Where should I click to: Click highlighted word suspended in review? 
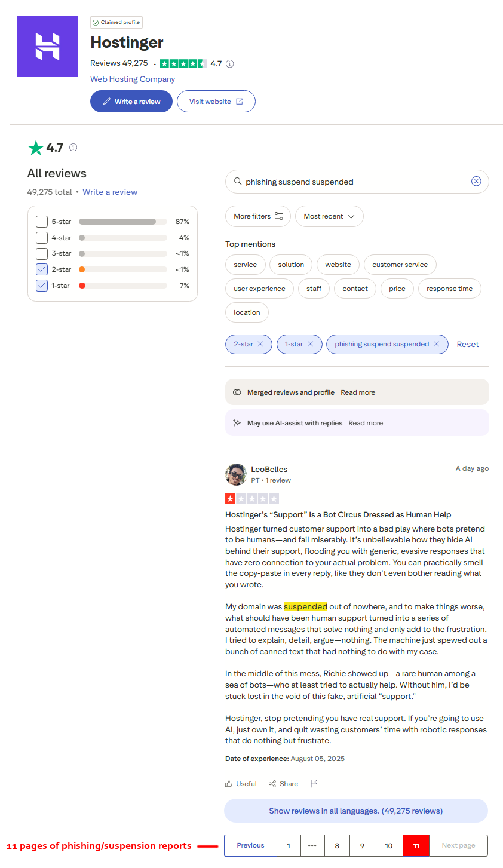(x=305, y=606)
